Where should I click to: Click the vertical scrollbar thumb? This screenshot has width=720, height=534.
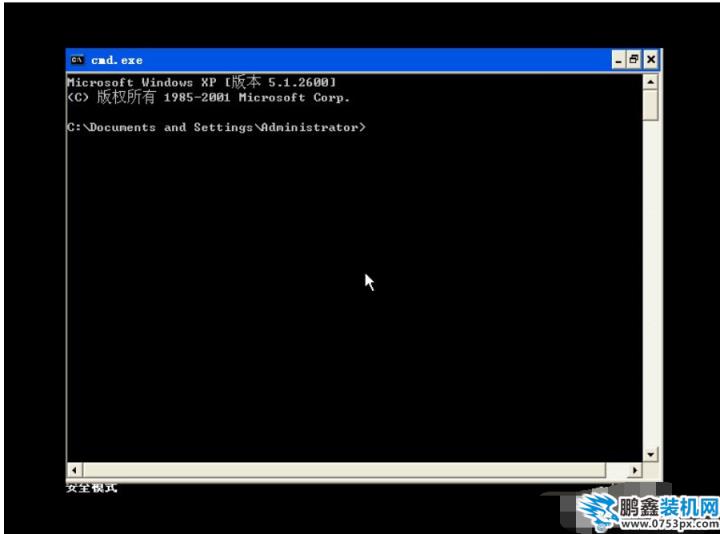point(650,106)
